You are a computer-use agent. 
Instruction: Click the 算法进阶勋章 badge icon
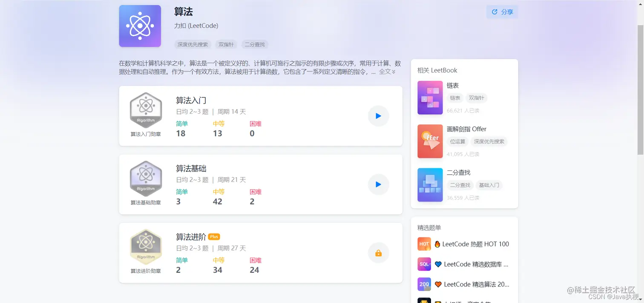pyautogui.click(x=146, y=247)
